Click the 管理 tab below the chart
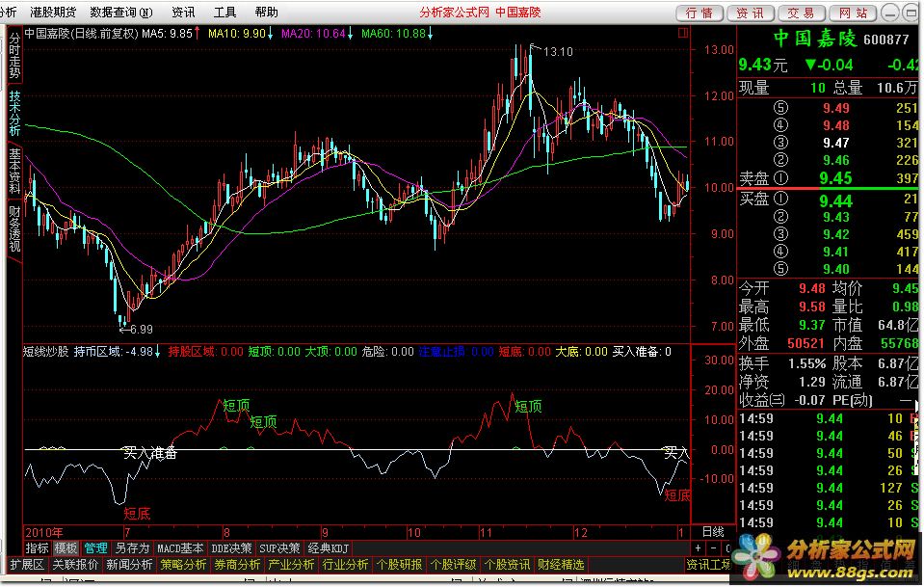 pos(95,548)
